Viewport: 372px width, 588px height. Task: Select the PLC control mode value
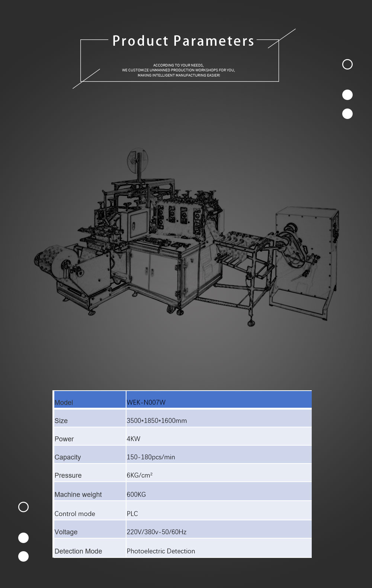[x=132, y=513]
